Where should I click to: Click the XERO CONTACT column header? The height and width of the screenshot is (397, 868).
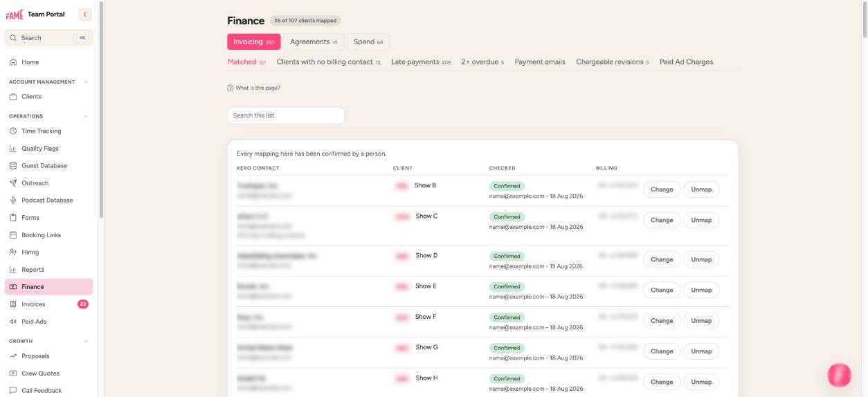[x=258, y=168]
